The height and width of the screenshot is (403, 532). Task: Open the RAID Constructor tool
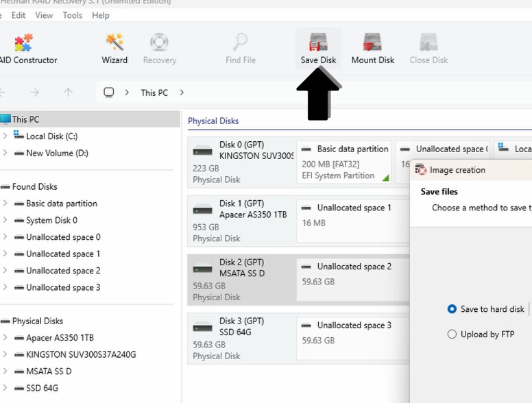[28, 49]
